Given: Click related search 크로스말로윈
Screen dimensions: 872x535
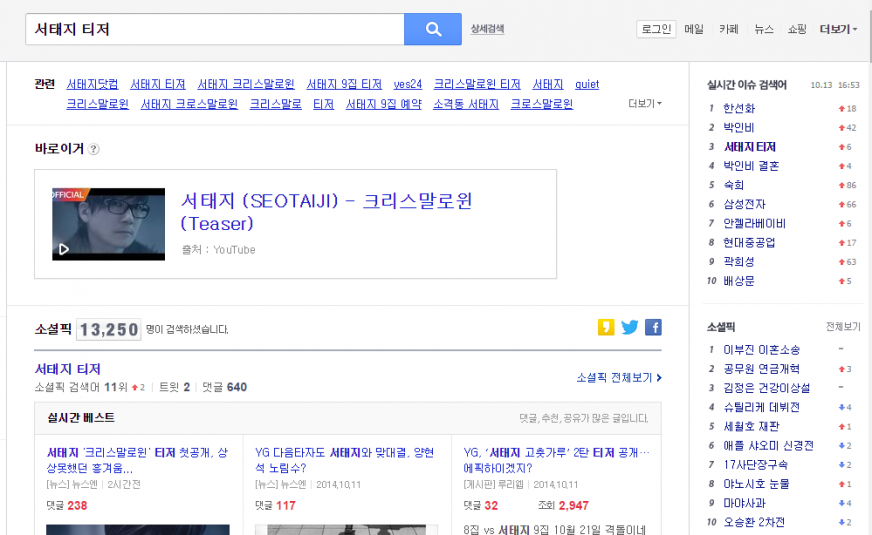Looking at the screenshot, I should coord(542,104).
